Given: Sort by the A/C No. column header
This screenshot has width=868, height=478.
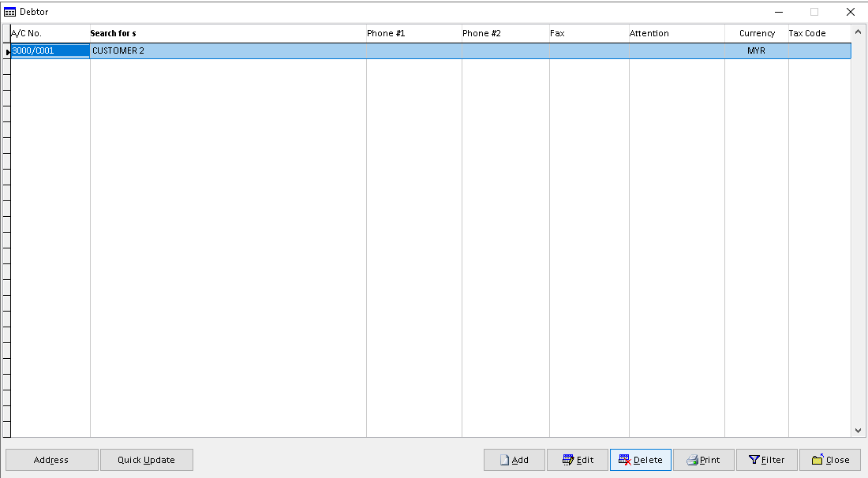Looking at the screenshot, I should (x=50, y=33).
